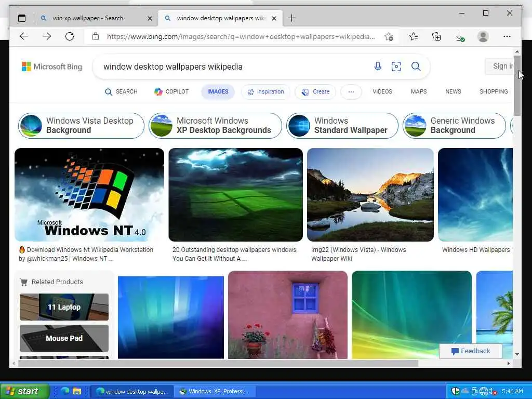Click the Create button

pyautogui.click(x=315, y=91)
